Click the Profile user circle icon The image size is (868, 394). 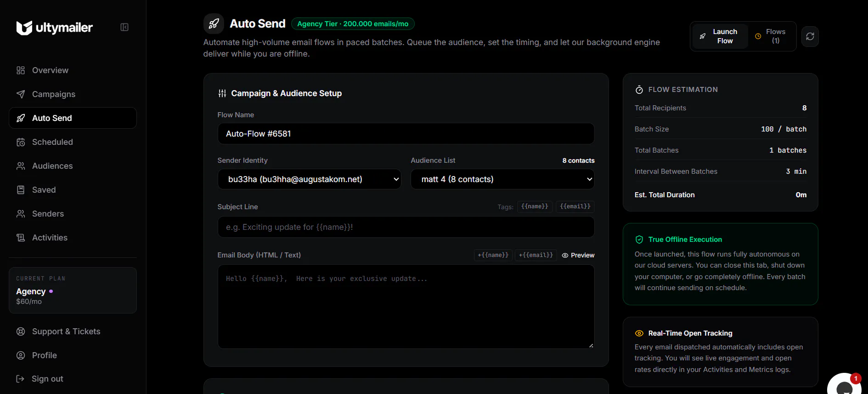point(21,355)
